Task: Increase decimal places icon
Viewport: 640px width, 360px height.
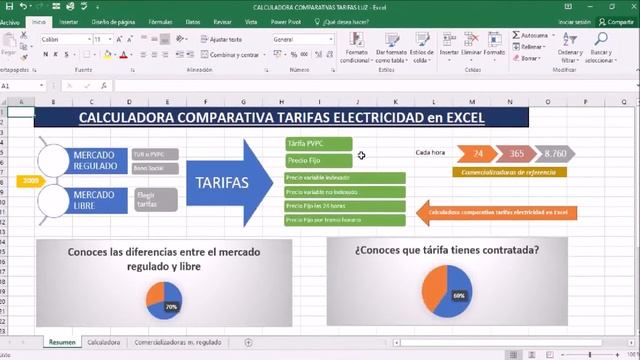Action: pyautogui.click(x=318, y=55)
